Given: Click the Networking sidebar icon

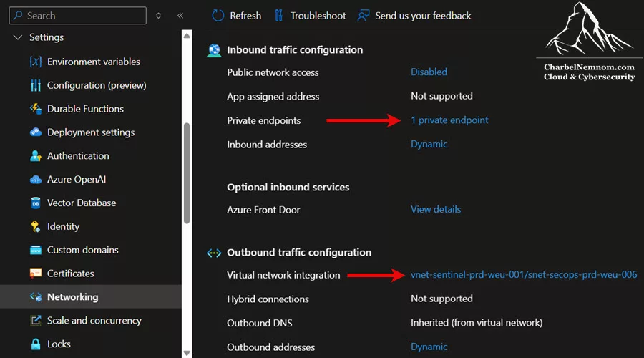Looking at the screenshot, I should coord(36,296).
